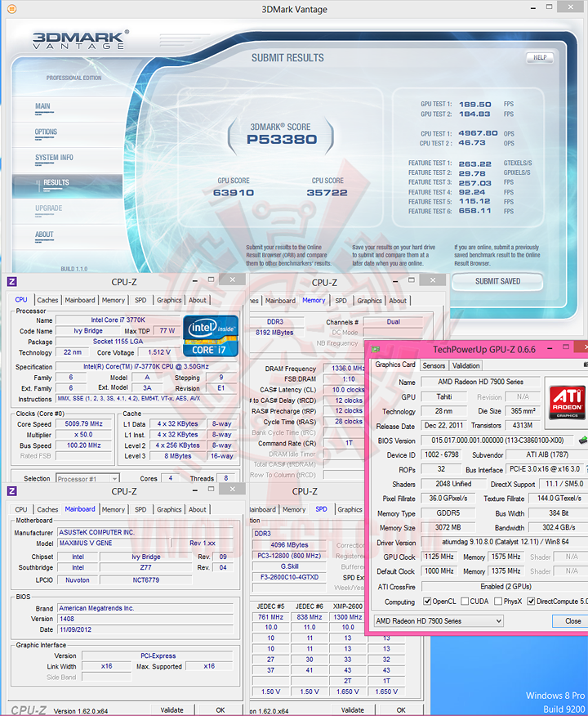Screen dimensions: 588x716
Task: Click the F3-2600C10-4GTXD part number field
Action: [x=289, y=577]
